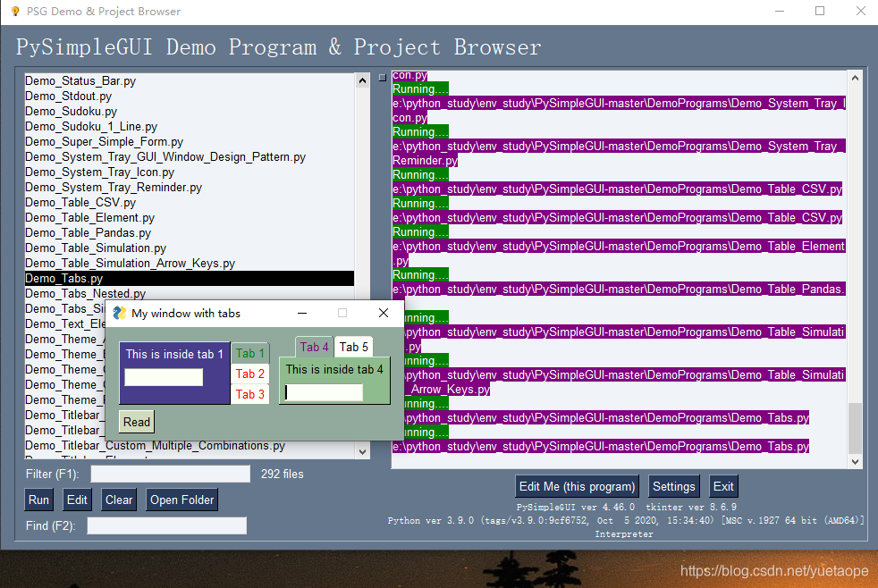Click output pane scrollbar up arrow

tap(855, 78)
